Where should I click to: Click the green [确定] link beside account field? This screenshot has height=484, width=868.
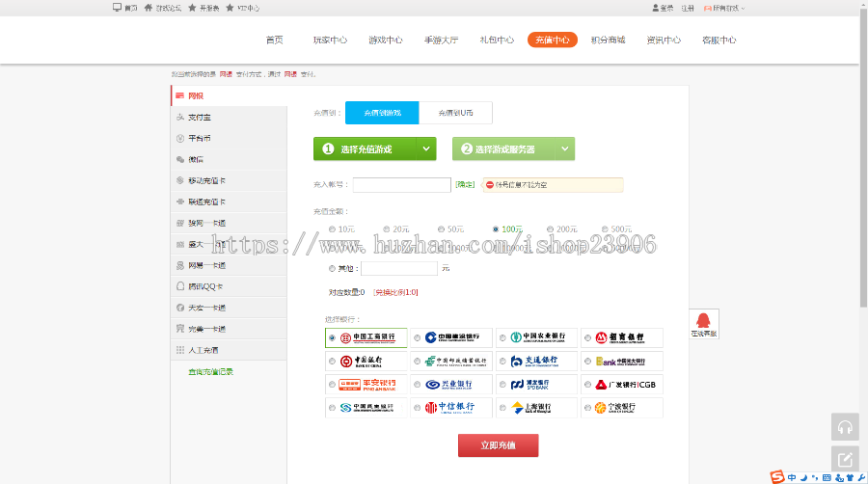coord(465,185)
